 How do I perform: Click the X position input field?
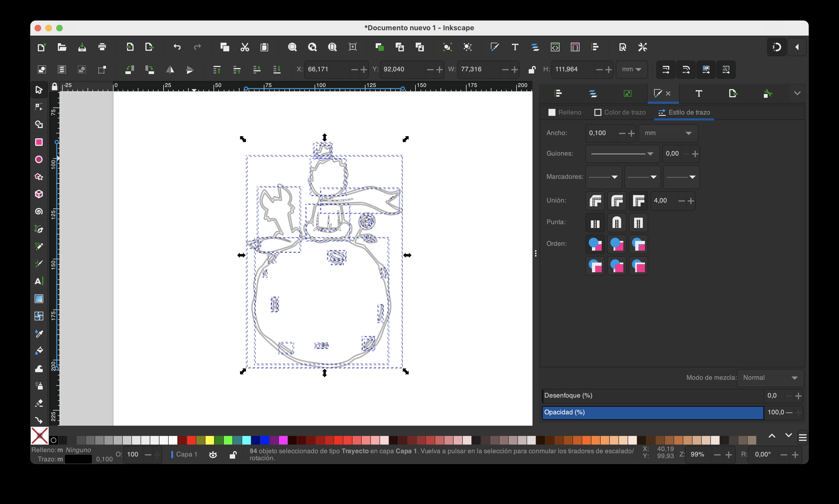click(x=327, y=70)
